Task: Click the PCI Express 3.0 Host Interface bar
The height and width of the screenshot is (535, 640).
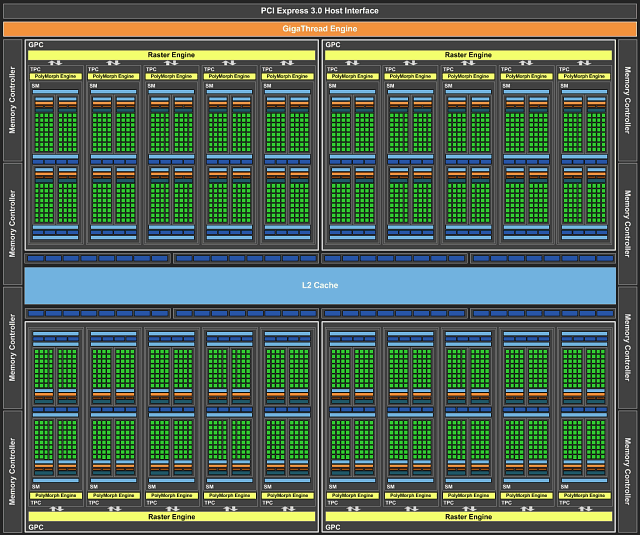Action: coord(320,9)
